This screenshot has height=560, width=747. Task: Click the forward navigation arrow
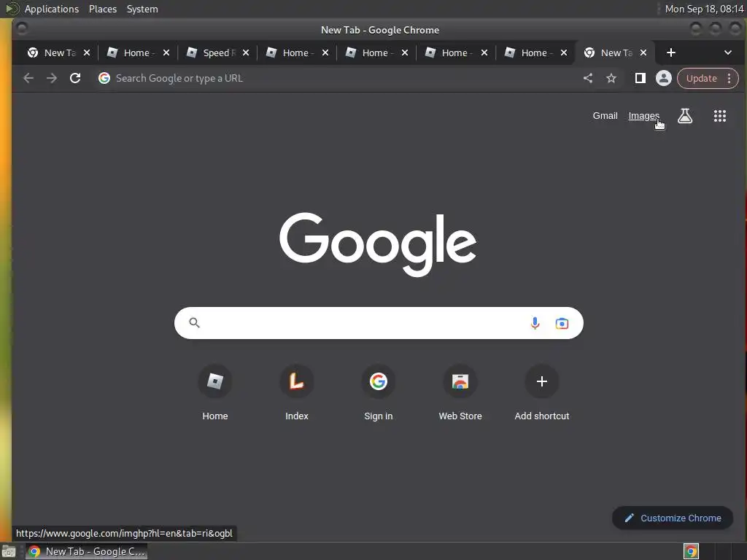(x=52, y=78)
